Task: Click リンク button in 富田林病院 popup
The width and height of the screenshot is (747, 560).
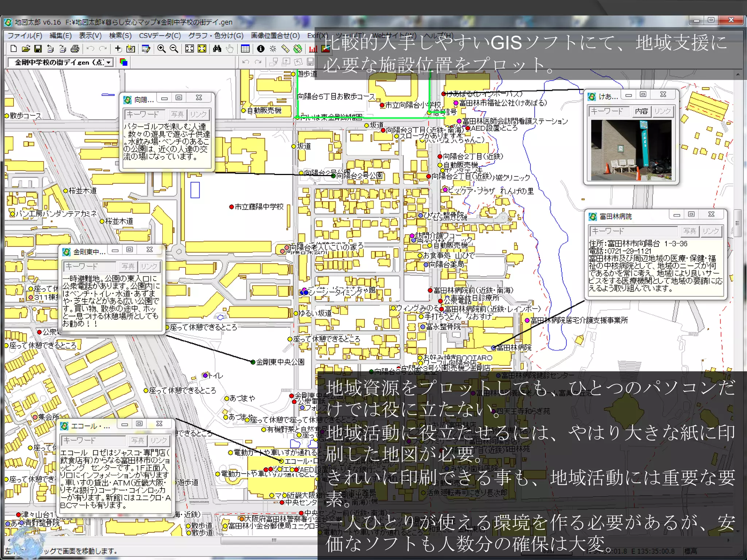Action: (x=711, y=231)
